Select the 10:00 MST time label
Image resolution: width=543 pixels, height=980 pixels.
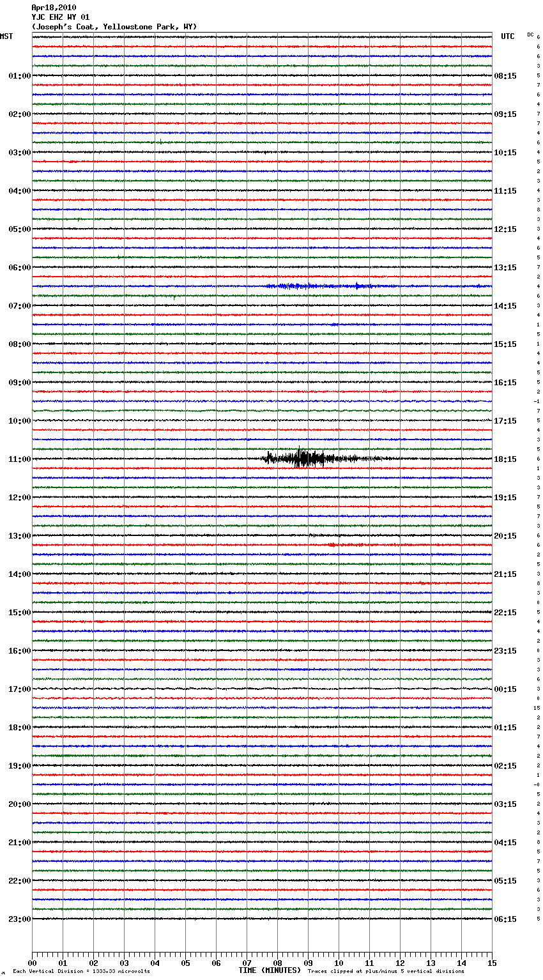19,421
